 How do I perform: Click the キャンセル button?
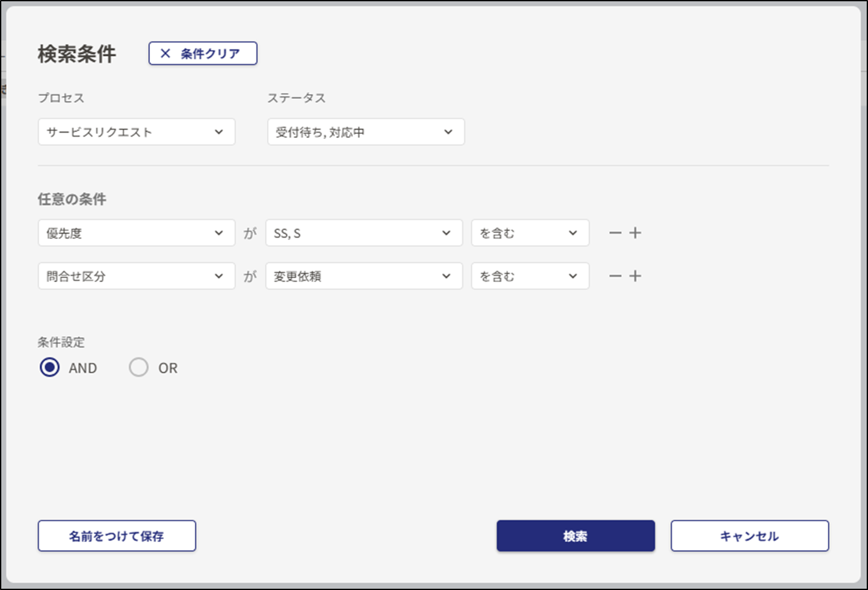pyautogui.click(x=749, y=535)
